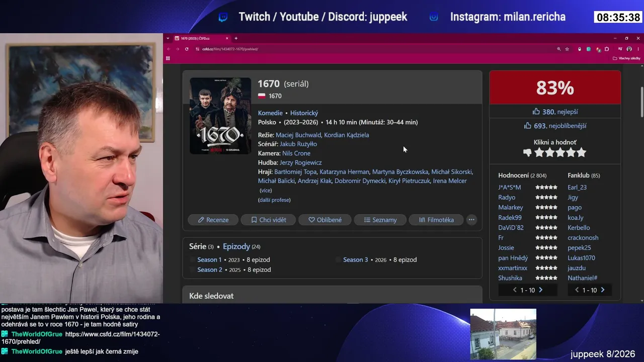Open director Maciej Buchwald's page

pos(298,135)
